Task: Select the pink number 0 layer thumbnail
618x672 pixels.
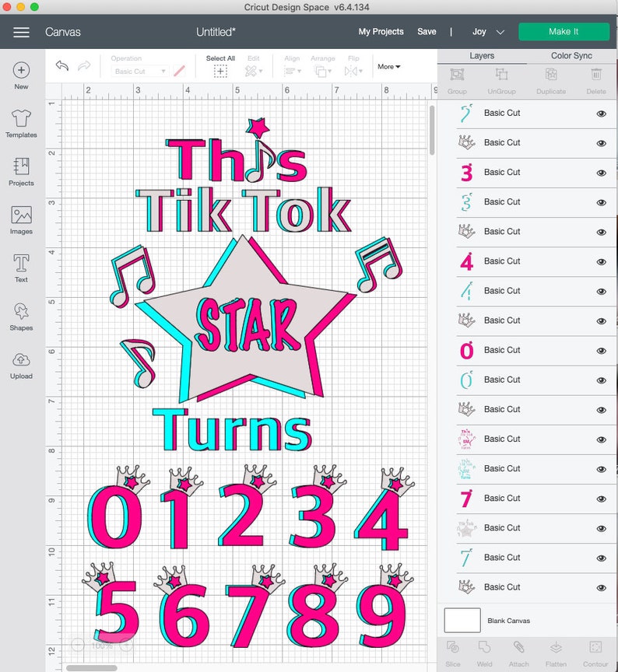Action: click(466, 350)
